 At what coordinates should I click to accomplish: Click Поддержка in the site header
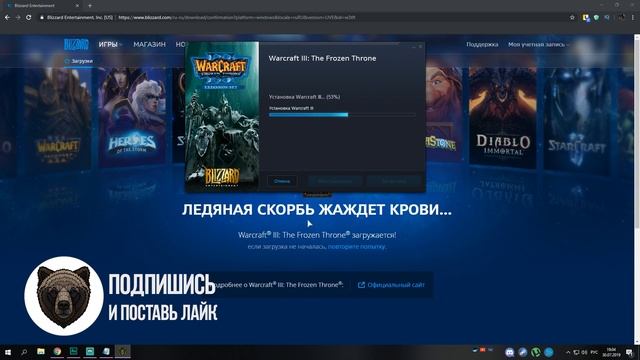[482, 44]
